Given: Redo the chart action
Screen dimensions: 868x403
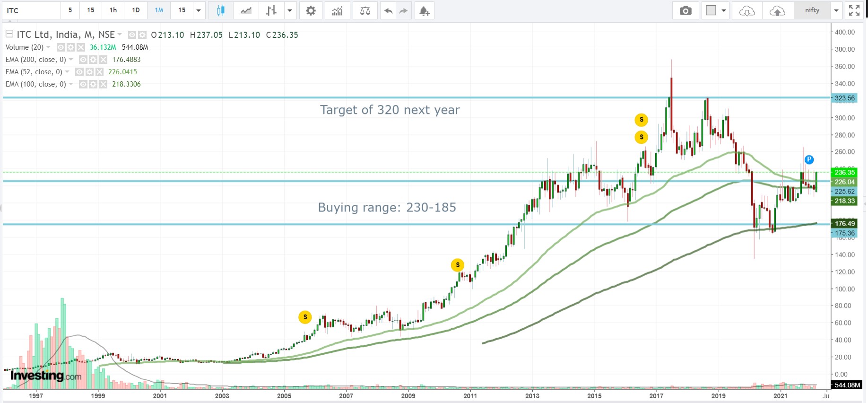Looking at the screenshot, I should tap(403, 10).
